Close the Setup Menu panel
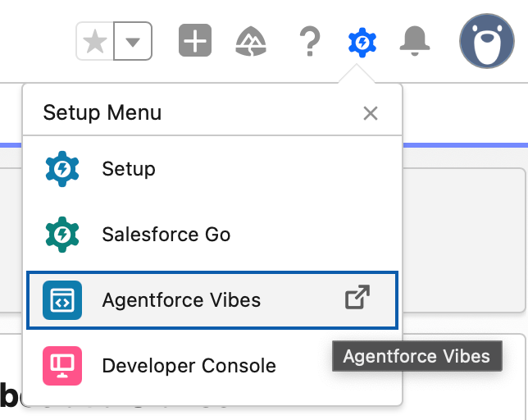Image resolution: width=528 pixels, height=420 pixels. pos(371,113)
